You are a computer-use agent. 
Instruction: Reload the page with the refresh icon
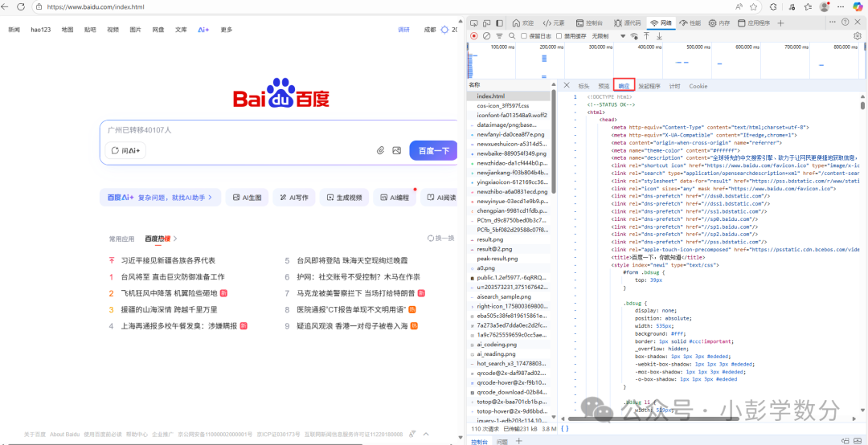(x=21, y=6)
